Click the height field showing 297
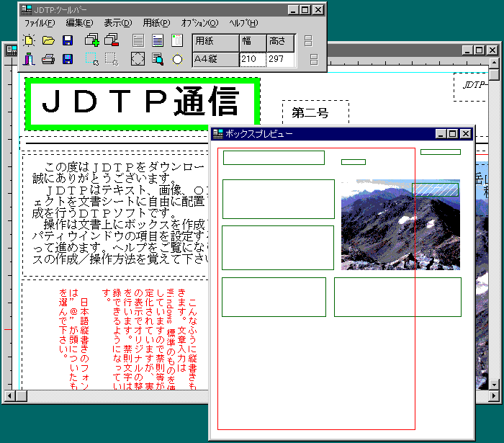The height and width of the screenshot is (443, 504). click(281, 60)
